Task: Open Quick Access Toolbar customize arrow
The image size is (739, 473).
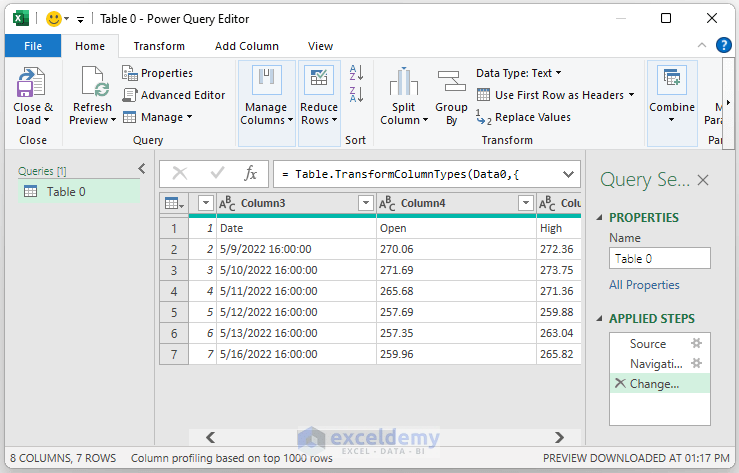Action: [81, 19]
